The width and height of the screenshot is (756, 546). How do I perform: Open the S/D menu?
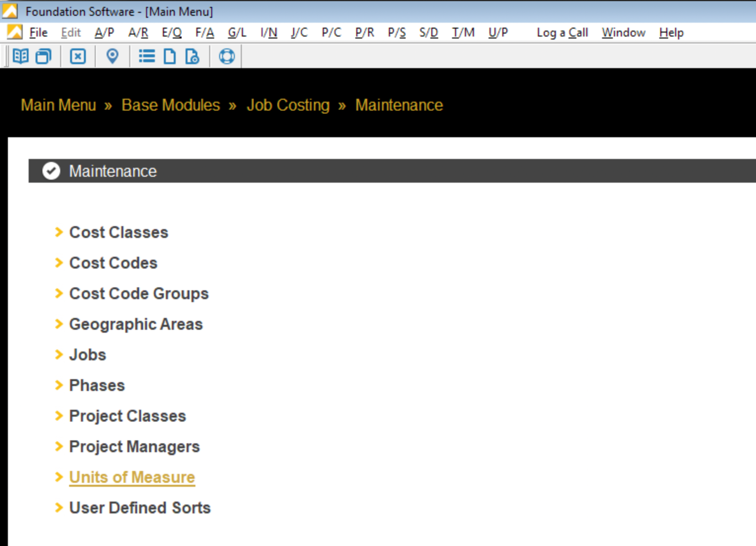pos(429,33)
